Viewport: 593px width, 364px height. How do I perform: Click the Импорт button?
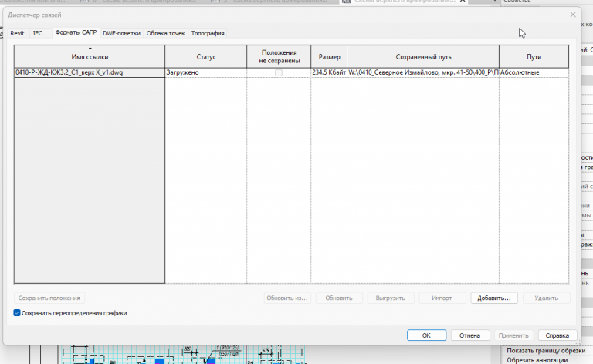coord(442,298)
